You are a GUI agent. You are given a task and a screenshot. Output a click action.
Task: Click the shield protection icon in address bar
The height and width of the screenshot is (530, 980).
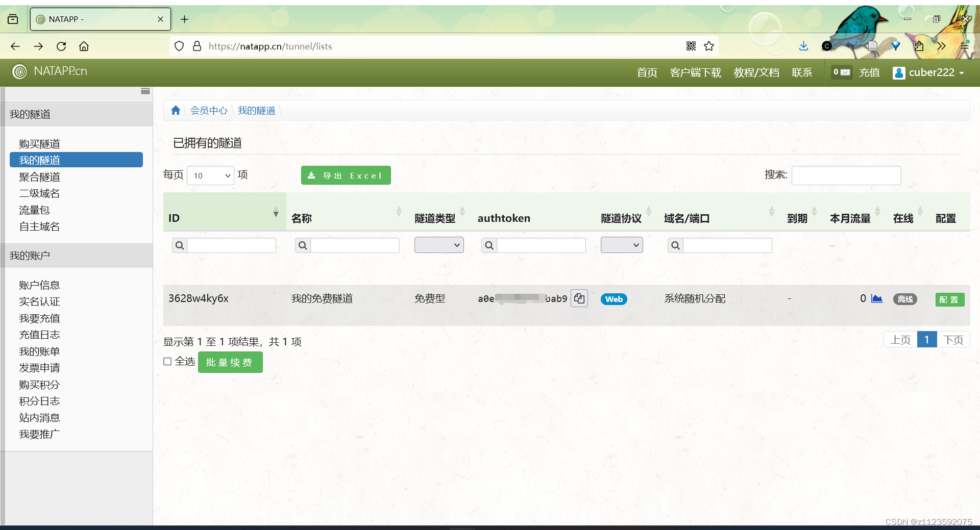[x=179, y=46]
